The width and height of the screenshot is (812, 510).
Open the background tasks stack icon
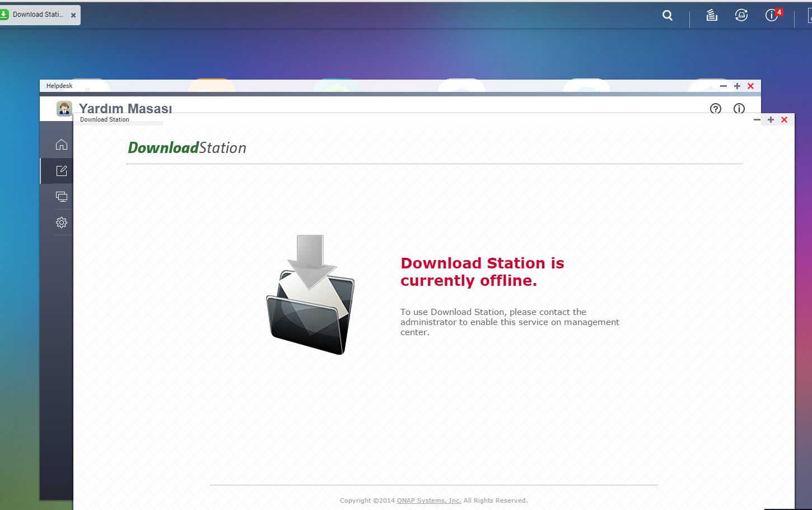pos(712,16)
